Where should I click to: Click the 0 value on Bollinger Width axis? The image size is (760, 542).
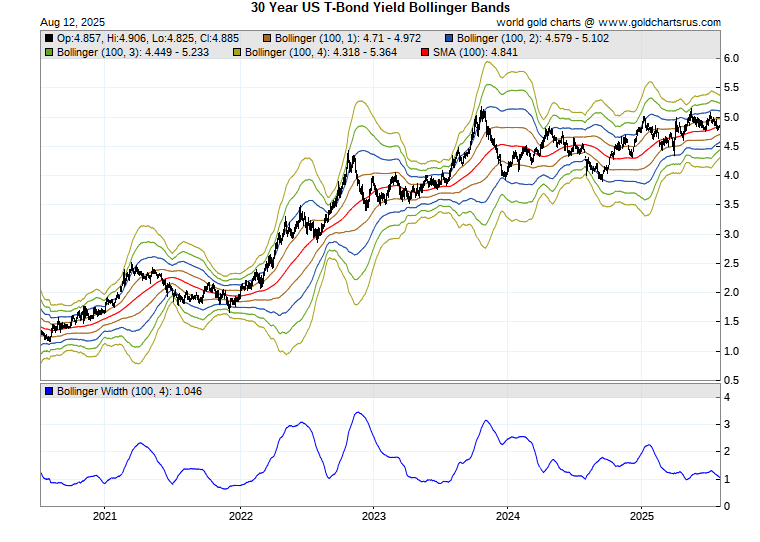[x=727, y=506]
